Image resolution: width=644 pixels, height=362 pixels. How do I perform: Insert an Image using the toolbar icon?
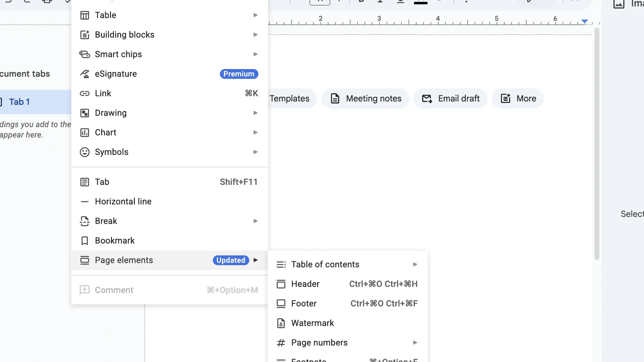(x=619, y=4)
